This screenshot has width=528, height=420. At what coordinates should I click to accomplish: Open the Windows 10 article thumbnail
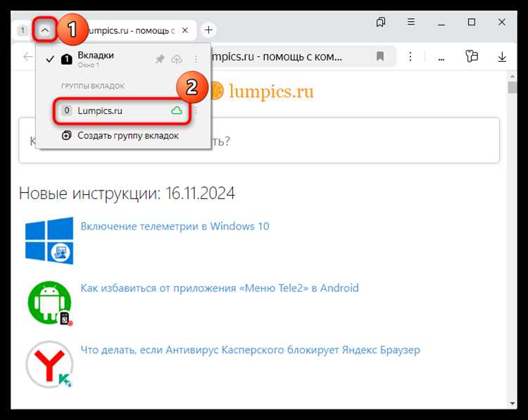(49, 241)
